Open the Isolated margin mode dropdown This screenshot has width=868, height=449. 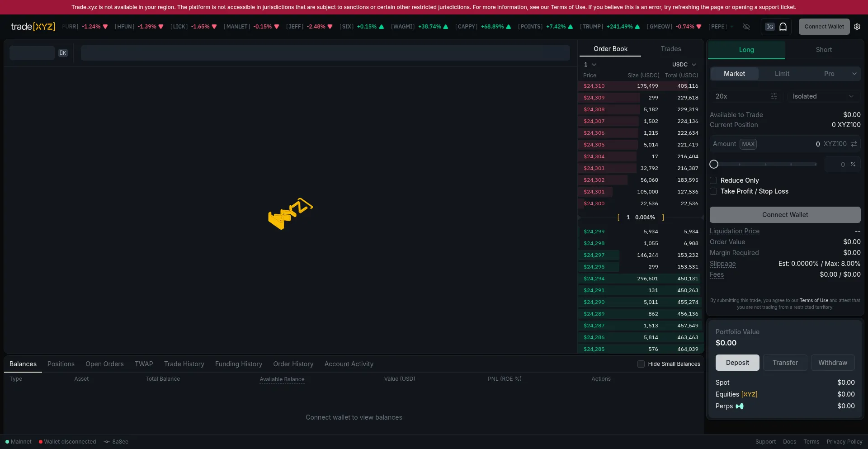coord(823,96)
